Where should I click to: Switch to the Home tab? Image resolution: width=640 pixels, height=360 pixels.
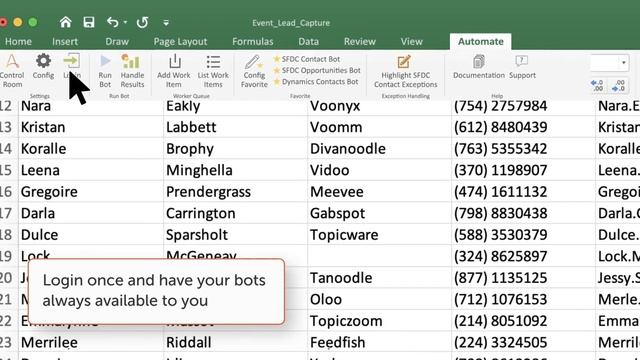[x=18, y=41]
